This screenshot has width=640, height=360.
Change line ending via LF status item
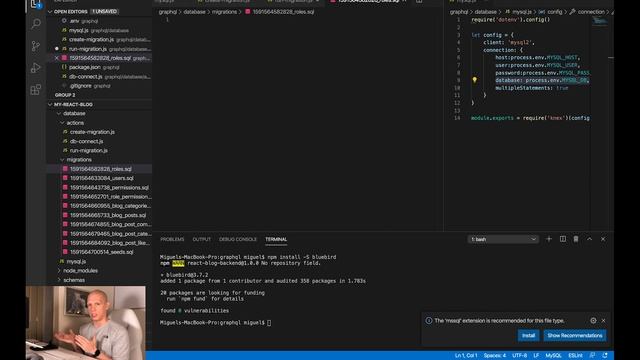coord(536,356)
